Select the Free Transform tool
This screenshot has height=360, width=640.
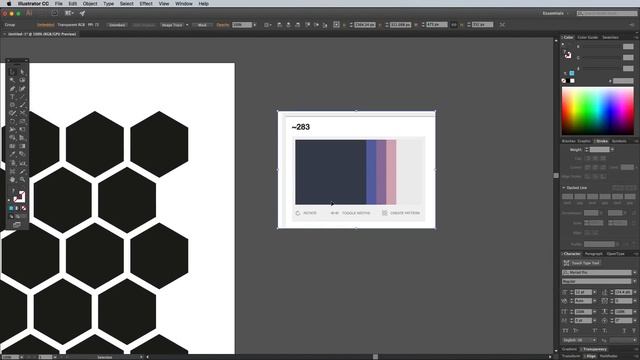point(22,129)
